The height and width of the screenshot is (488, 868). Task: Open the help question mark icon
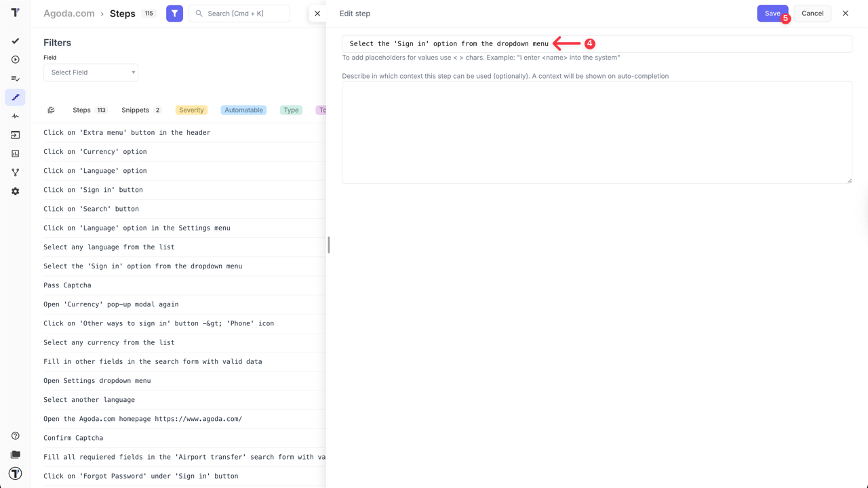coord(15,435)
